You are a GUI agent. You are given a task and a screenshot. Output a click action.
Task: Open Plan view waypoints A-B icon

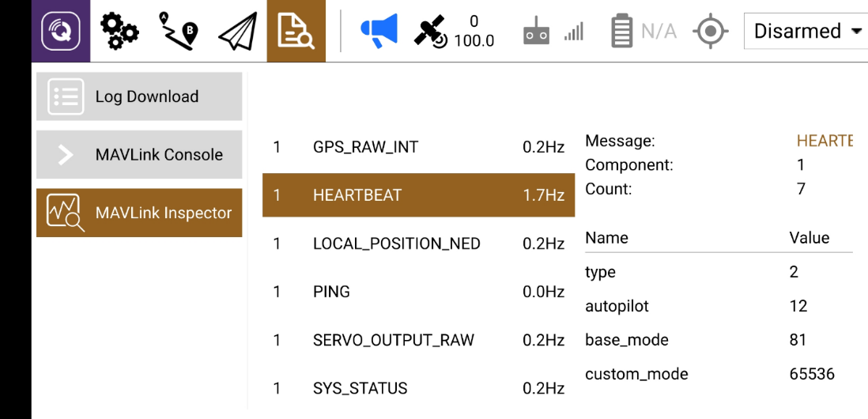point(178,31)
